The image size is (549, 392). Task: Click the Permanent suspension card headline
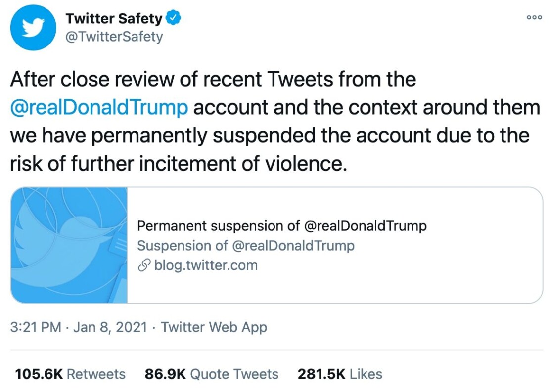282,226
